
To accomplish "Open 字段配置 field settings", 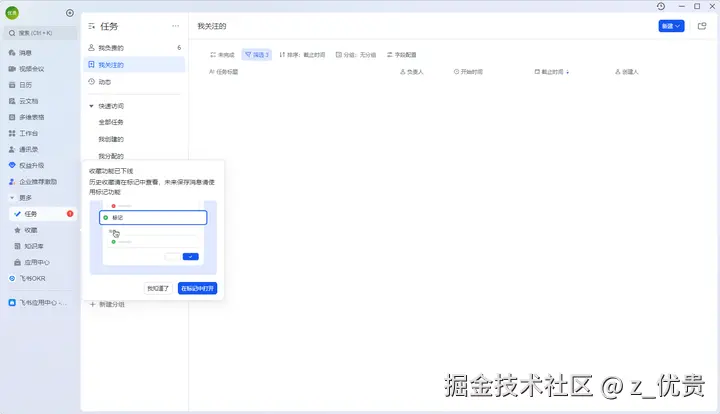I will click(401, 55).
